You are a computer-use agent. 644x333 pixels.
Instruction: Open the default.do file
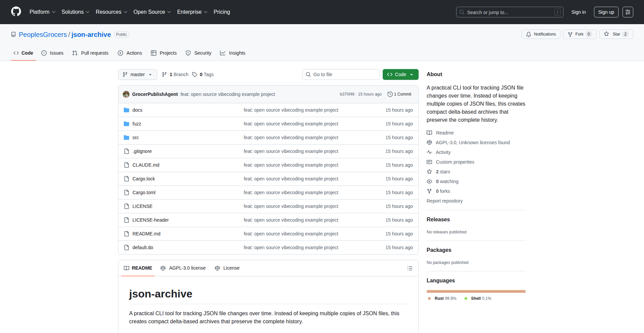coord(143,247)
